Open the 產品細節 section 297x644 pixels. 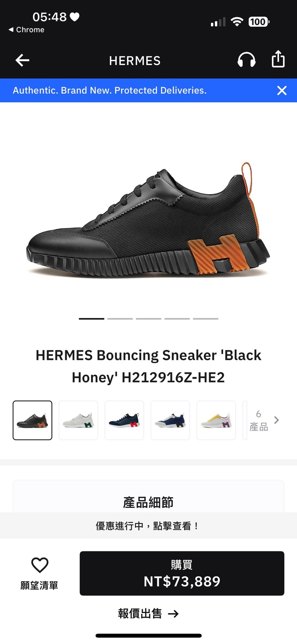click(148, 502)
